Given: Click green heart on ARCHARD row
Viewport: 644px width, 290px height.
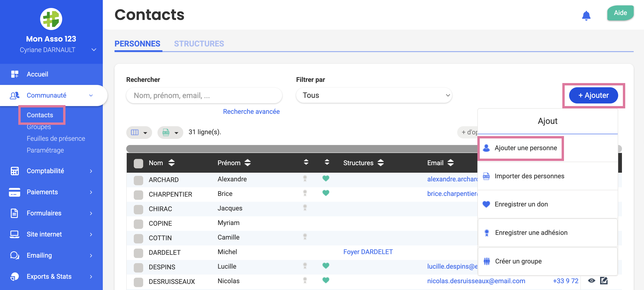Looking at the screenshot, I should click(326, 179).
